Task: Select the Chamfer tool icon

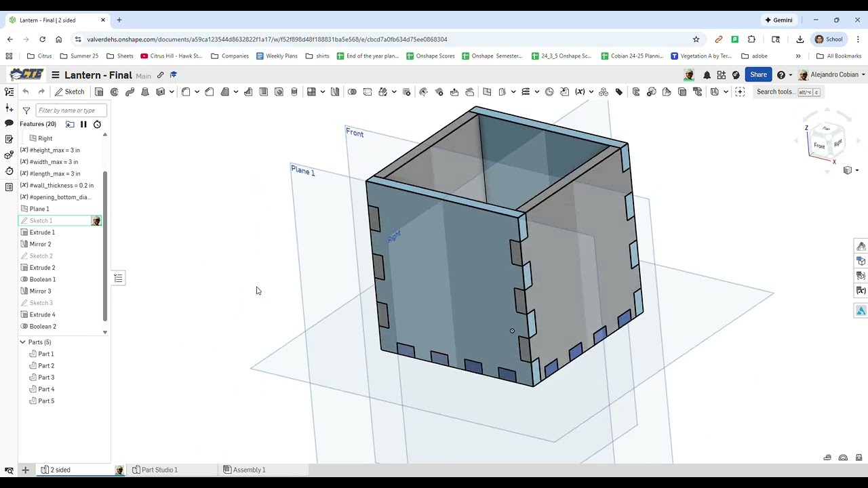Action: [210, 91]
